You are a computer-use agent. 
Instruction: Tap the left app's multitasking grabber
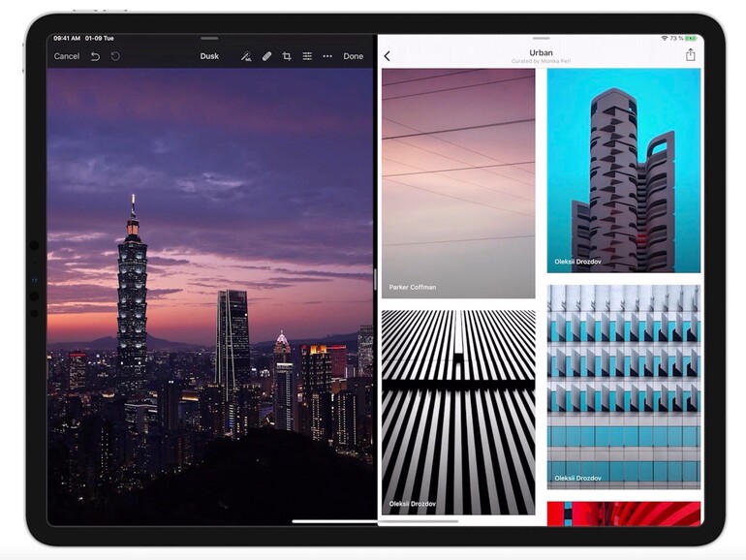tap(209, 38)
